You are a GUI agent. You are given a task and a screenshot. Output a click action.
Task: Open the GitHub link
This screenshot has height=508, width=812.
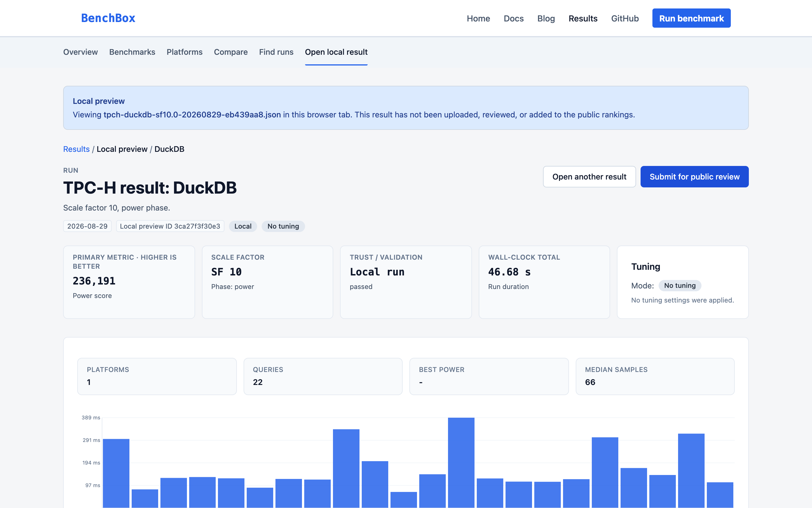[625, 18]
